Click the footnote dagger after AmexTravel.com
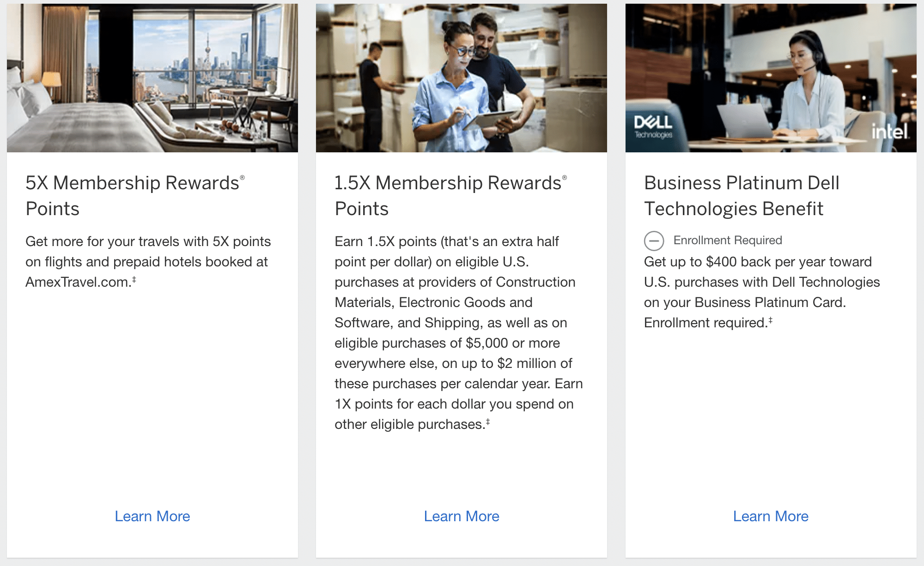The height and width of the screenshot is (566, 924). tap(134, 279)
